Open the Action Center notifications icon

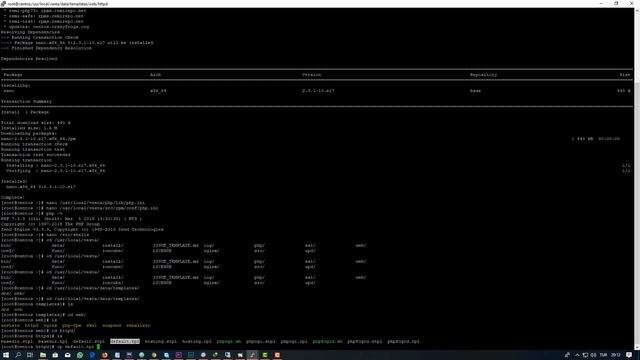pyautogui.click(x=629, y=355)
